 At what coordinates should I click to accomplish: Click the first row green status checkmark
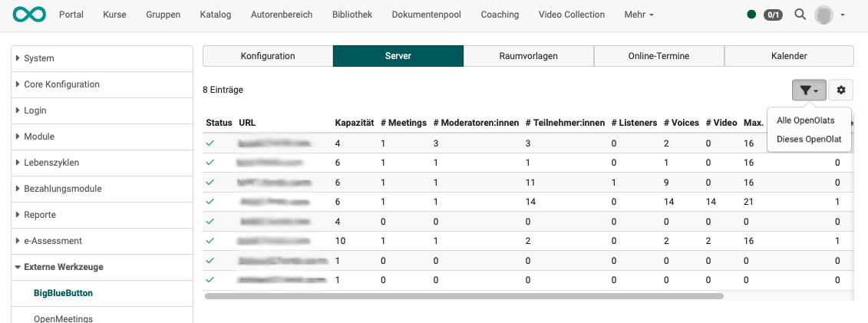(x=210, y=143)
